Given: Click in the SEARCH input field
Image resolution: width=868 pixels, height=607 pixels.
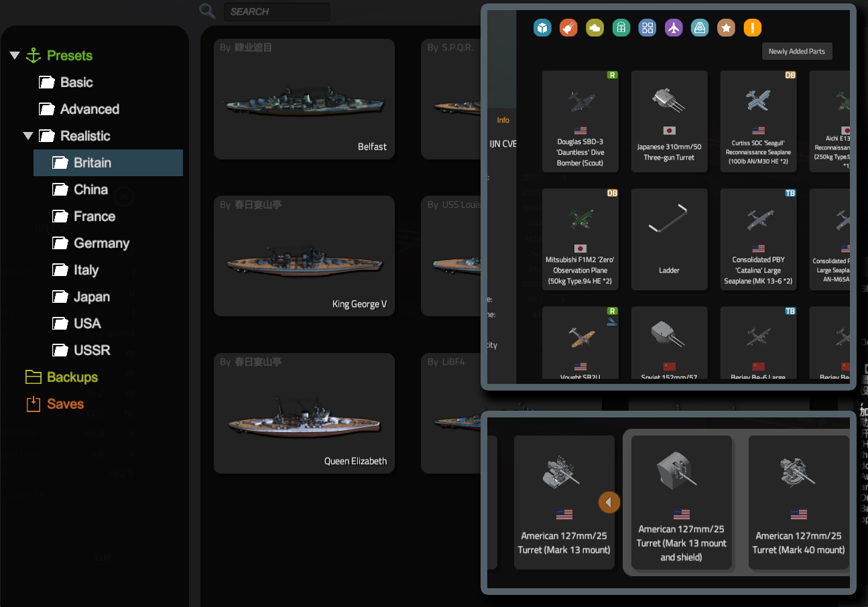Looking at the screenshot, I should coord(277,11).
